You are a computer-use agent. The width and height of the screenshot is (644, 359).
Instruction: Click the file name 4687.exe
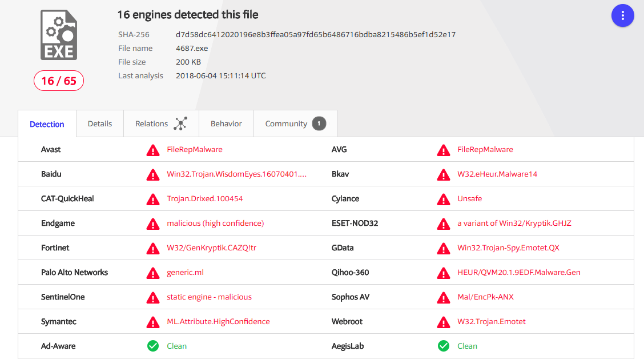192,48
